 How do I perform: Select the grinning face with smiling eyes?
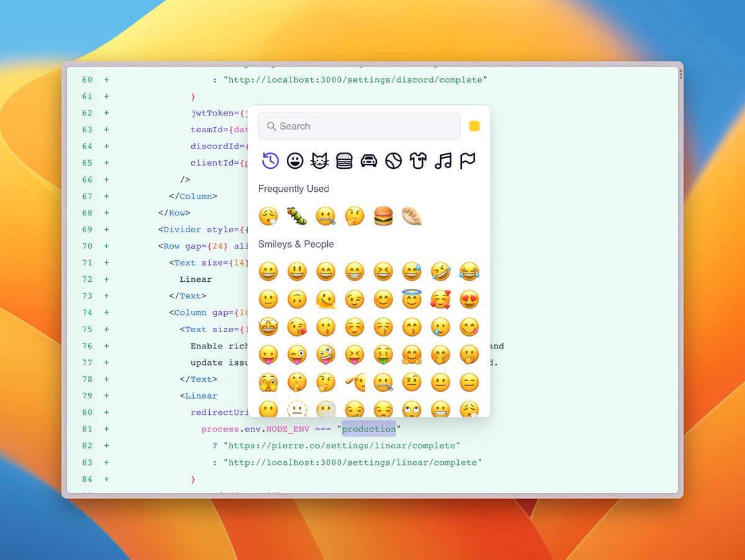click(x=326, y=271)
